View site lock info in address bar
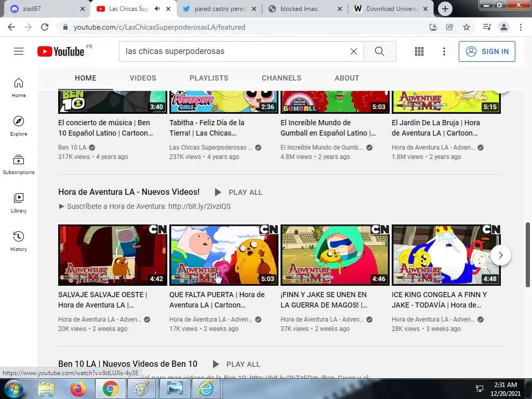532x399 pixels. click(x=65, y=27)
